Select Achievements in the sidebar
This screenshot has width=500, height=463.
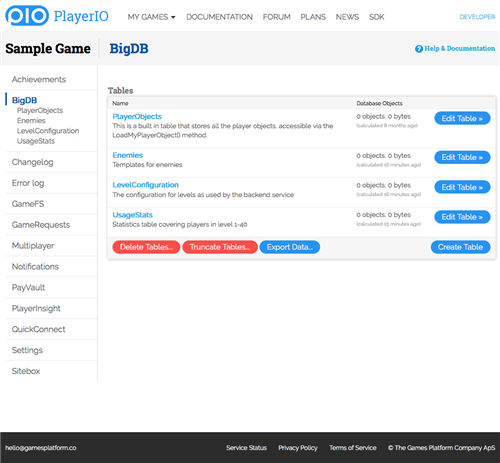(x=39, y=79)
